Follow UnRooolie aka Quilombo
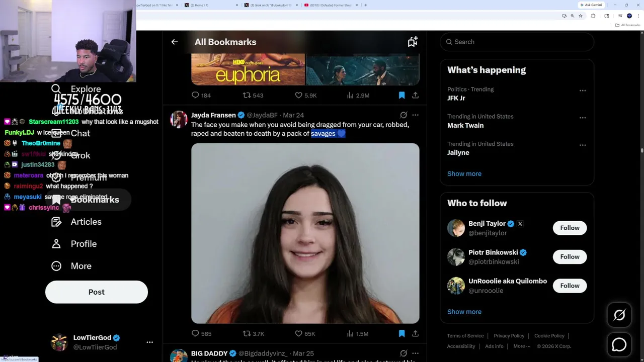The image size is (644, 362). coord(570,286)
